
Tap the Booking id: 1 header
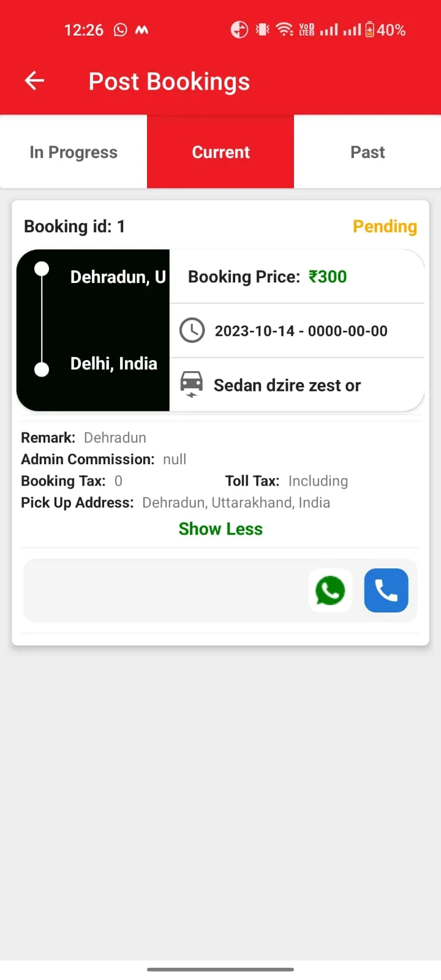coord(74,226)
